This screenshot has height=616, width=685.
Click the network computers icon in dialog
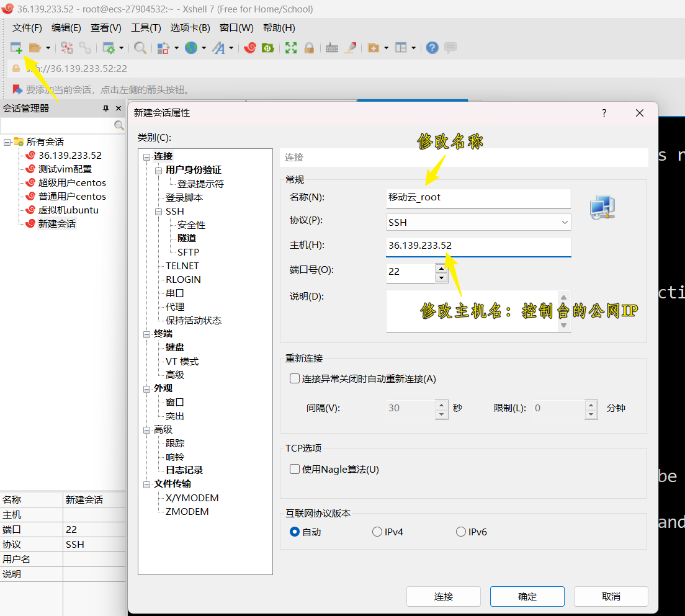pos(602,208)
